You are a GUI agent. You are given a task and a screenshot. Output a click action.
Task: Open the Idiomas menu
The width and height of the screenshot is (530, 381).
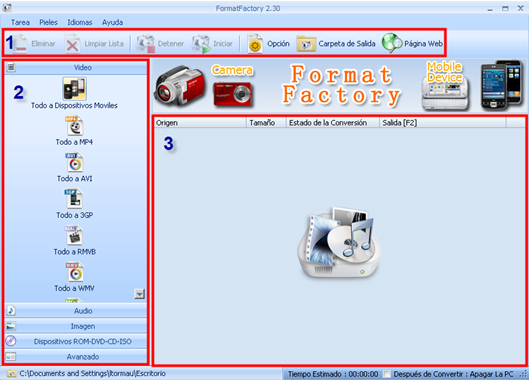(x=80, y=22)
